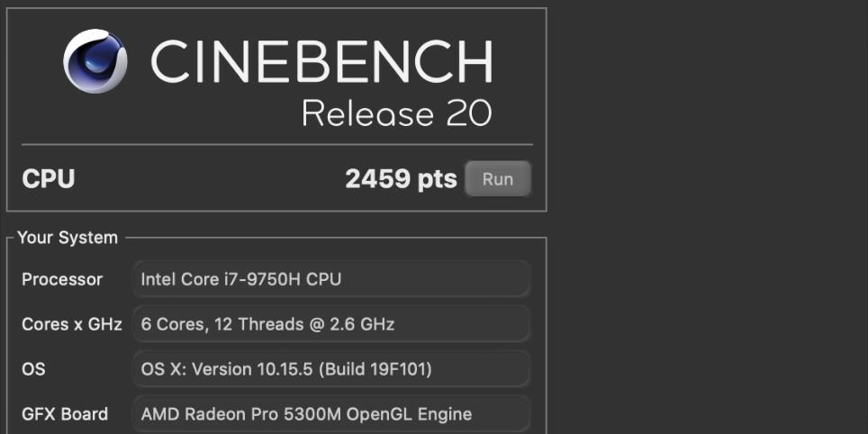
Task: Select the Intel Core i7-9750H processor field
Action: 330,279
